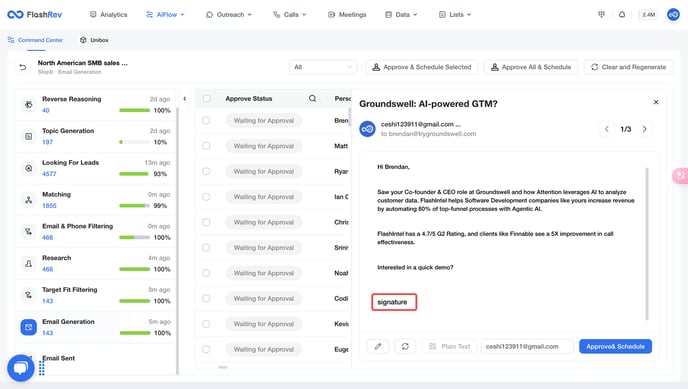The image size is (688, 389).
Task: Open notifications bell
Action: pyautogui.click(x=622, y=14)
